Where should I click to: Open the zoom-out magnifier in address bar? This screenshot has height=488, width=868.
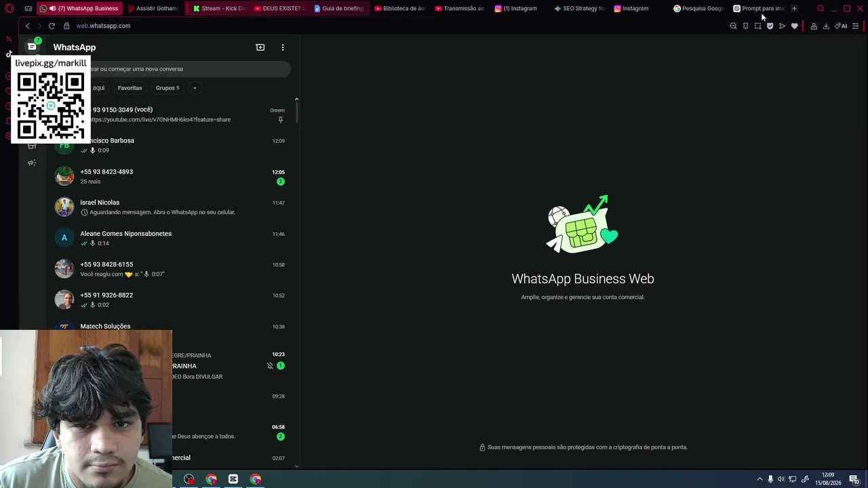pyautogui.click(x=733, y=26)
